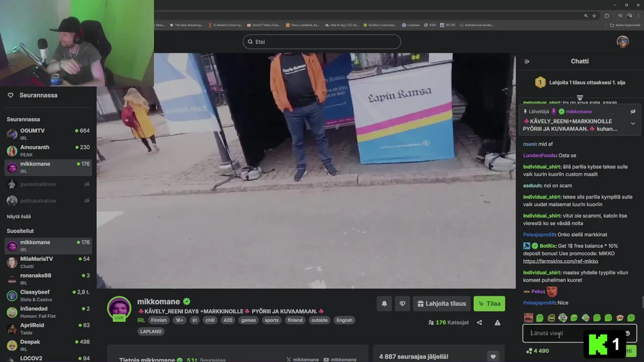The image size is (644, 362).
Task: Open Amouranth channel in sidebar
Action: 48,150
